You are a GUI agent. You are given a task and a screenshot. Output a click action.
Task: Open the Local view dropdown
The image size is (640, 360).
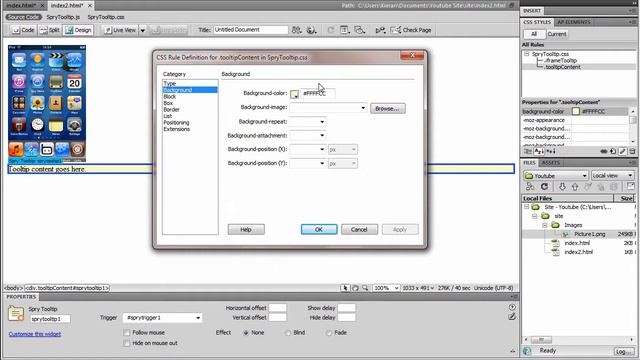pos(612,176)
